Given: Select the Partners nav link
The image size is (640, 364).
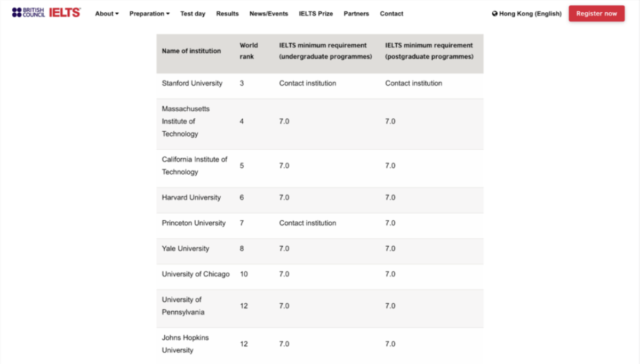Looking at the screenshot, I should point(356,14).
